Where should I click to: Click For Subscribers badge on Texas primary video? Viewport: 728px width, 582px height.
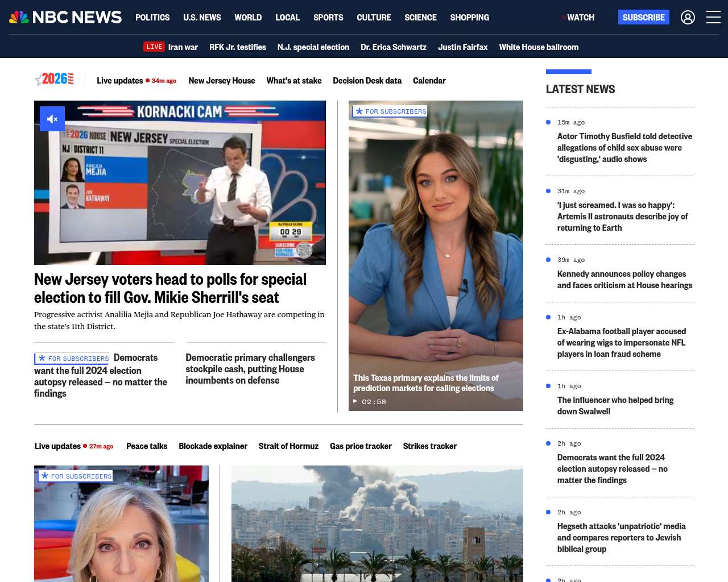(x=390, y=111)
